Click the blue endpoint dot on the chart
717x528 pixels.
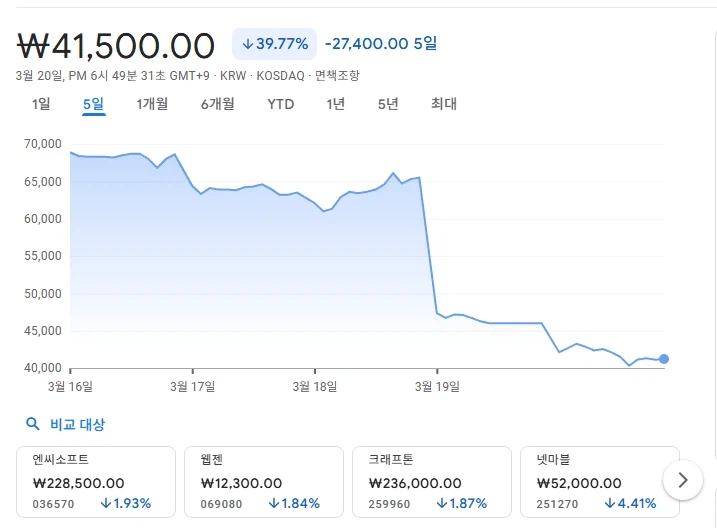pyautogui.click(x=664, y=359)
